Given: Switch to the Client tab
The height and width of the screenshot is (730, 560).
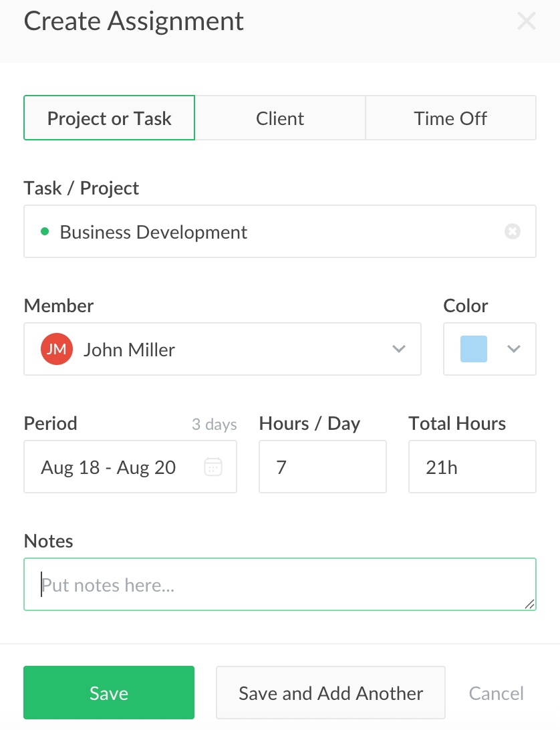Looking at the screenshot, I should click(x=280, y=118).
